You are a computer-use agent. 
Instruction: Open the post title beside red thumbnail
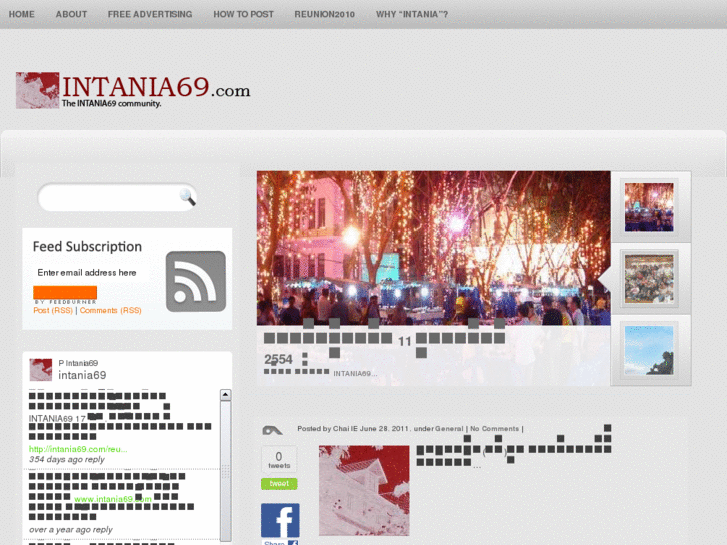514,445
